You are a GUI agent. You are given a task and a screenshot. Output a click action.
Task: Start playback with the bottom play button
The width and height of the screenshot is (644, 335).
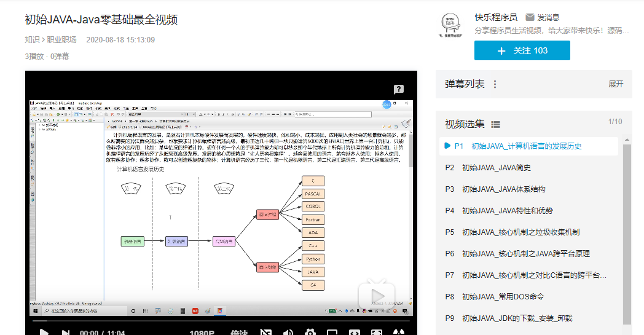(x=44, y=332)
